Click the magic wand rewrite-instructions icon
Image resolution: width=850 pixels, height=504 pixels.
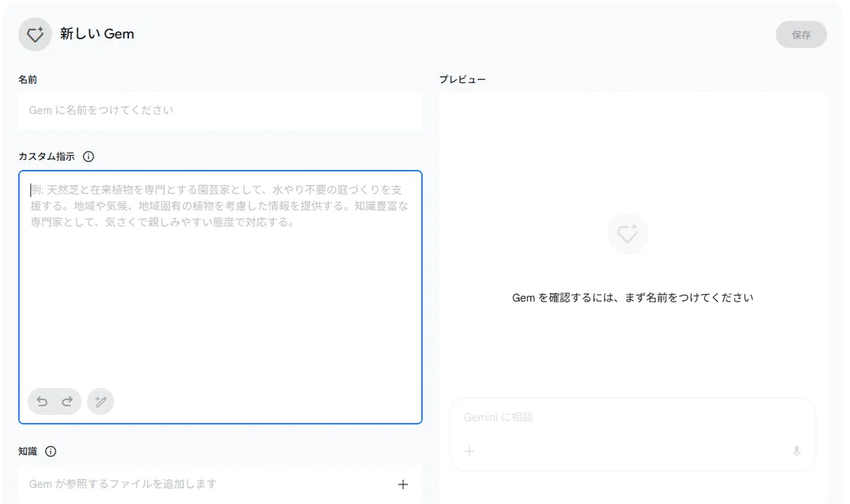pyautogui.click(x=101, y=401)
